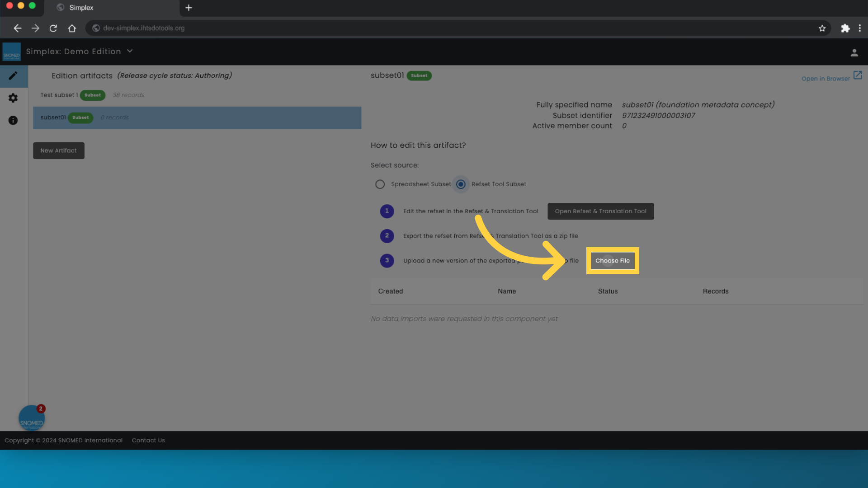868x488 pixels.
Task: Click the Choose File button
Action: [612, 260]
